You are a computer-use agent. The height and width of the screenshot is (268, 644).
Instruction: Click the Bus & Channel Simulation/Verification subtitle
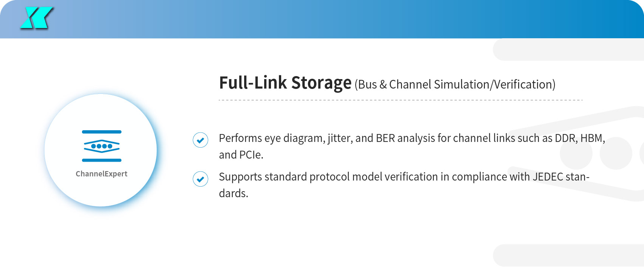click(455, 84)
